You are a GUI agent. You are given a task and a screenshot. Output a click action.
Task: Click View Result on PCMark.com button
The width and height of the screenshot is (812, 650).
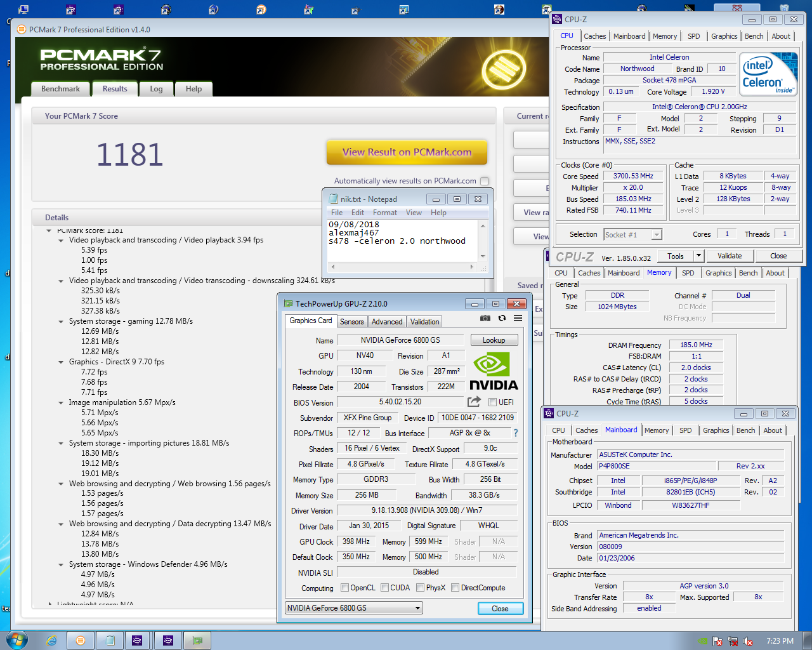[x=407, y=152]
